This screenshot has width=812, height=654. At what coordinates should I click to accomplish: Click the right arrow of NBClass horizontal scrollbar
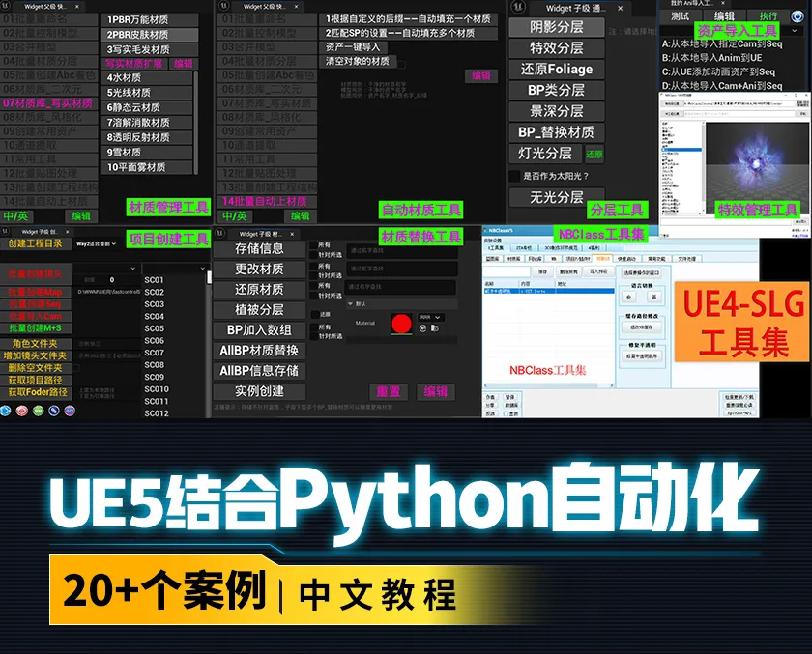(612, 385)
